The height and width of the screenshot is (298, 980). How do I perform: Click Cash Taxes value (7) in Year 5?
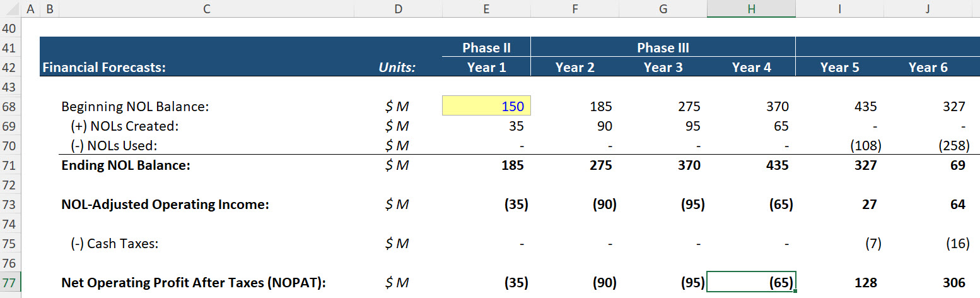pyautogui.click(x=873, y=244)
